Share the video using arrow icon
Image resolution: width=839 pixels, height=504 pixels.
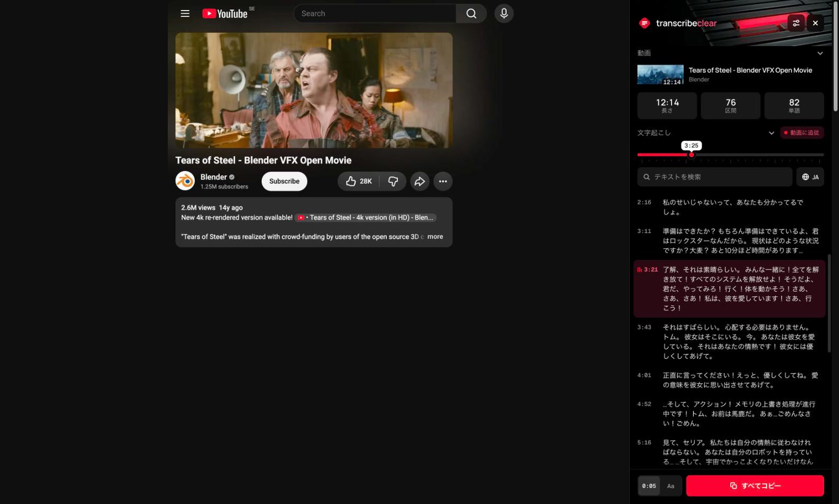pyautogui.click(x=419, y=181)
